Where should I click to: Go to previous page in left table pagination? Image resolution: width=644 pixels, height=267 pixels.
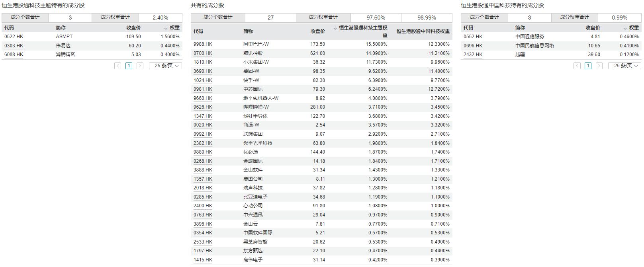(117, 66)
